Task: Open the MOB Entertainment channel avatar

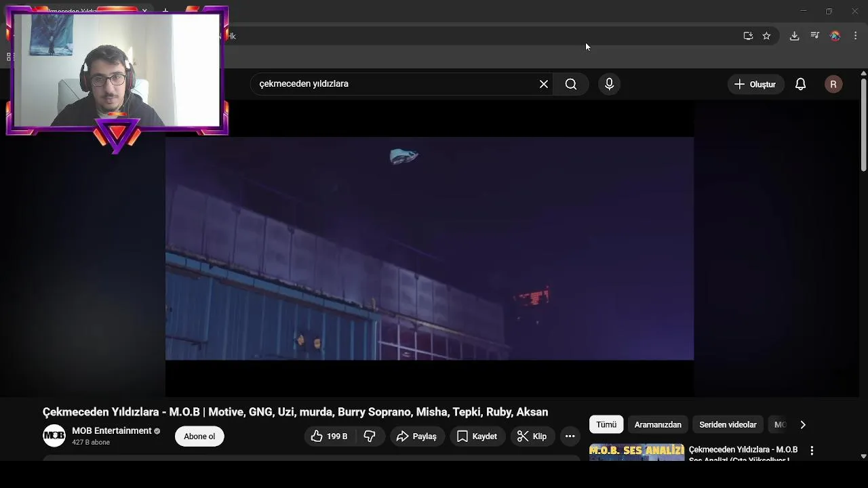Action: [x=54, y=436]
